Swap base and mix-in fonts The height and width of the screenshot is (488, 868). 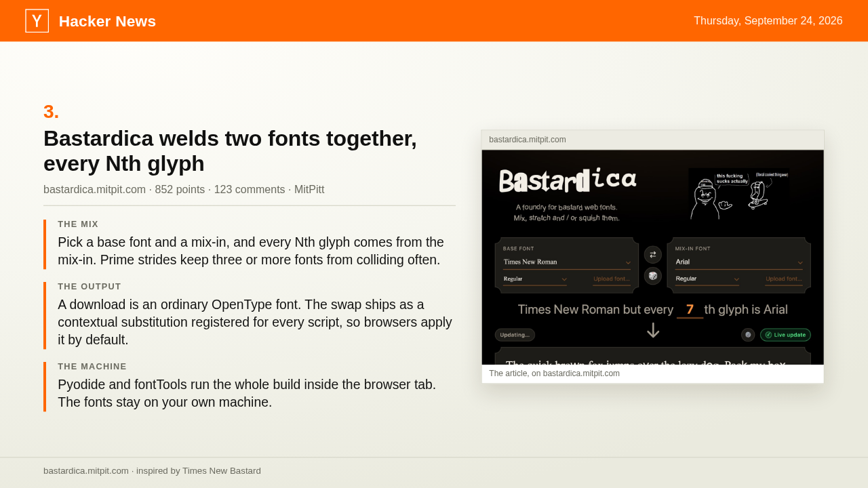(x=652, y=255)
